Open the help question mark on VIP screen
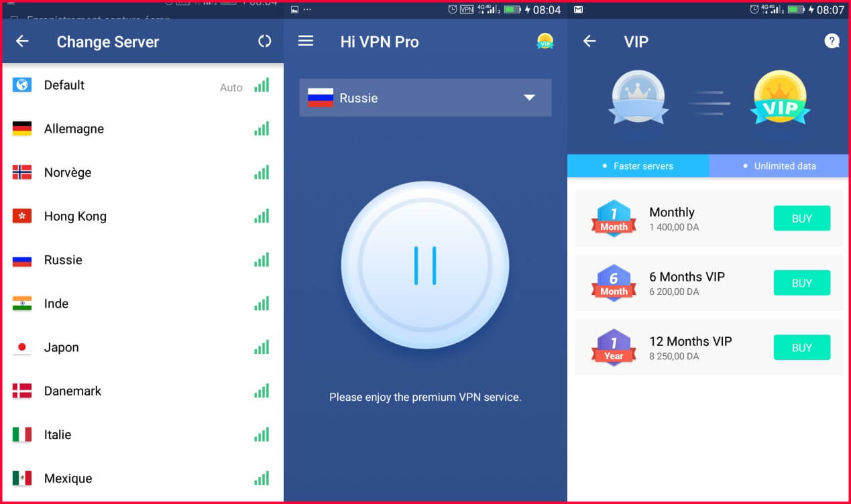 click(832, 41)
